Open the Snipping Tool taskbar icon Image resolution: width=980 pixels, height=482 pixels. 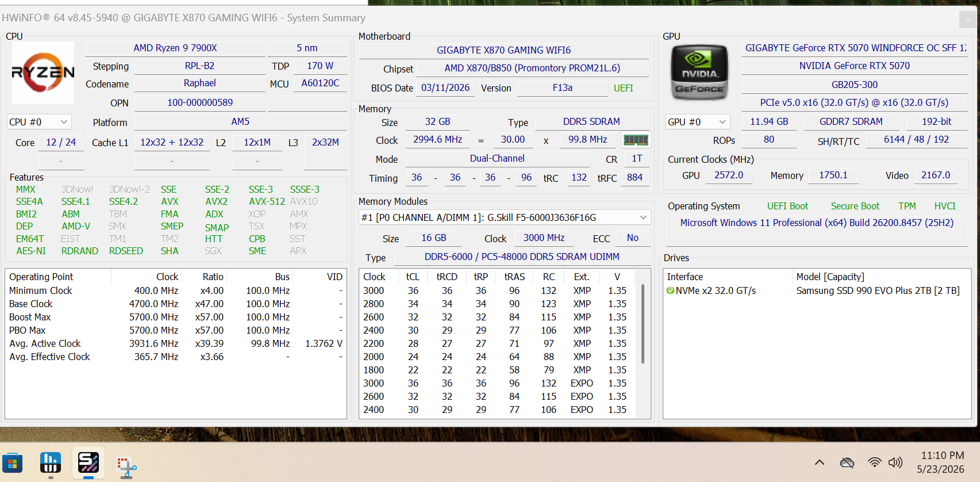[126, 467]
